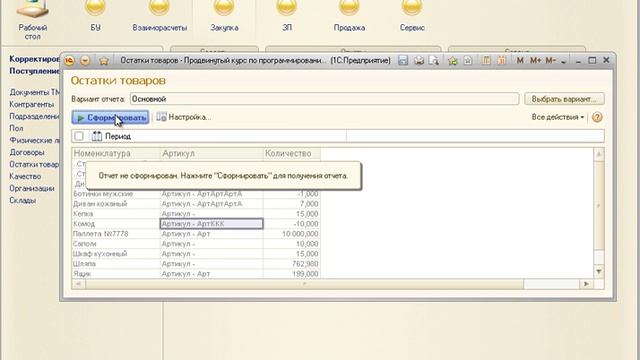Open the ЗП section

[287, 16]
